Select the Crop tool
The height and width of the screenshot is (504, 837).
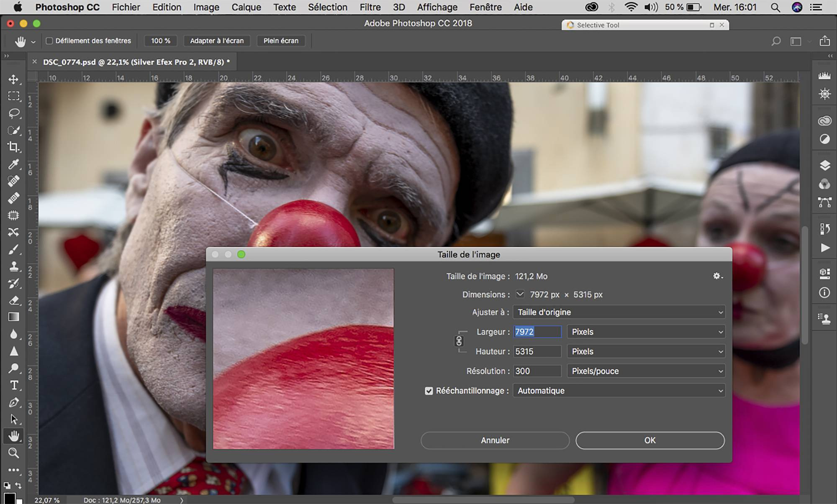[x=14, y=147]
